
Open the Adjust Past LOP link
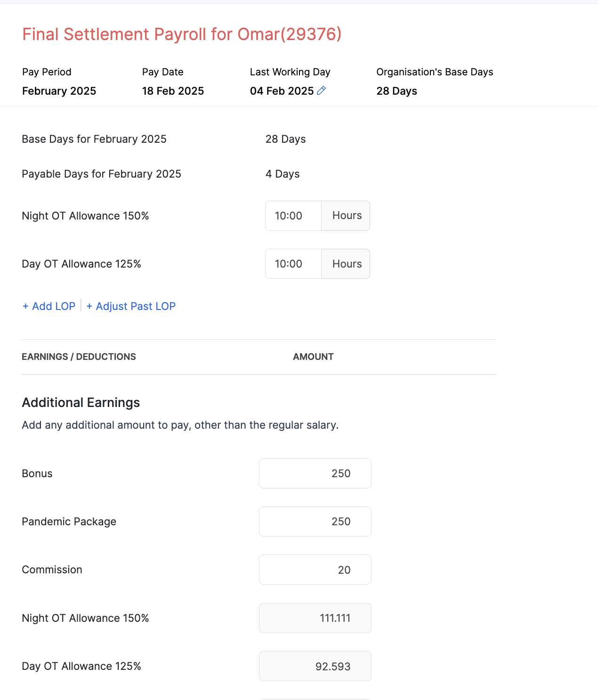pyautogui.click(x=131, y=306)
